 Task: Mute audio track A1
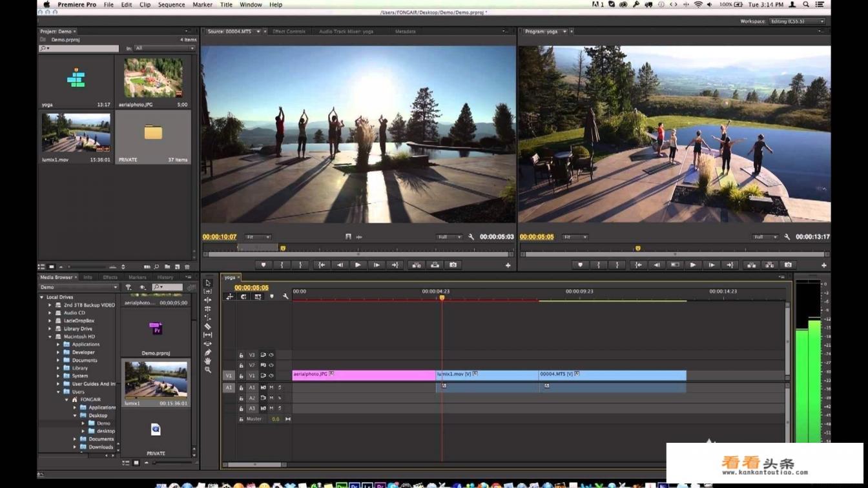click(x=271, y=387)
